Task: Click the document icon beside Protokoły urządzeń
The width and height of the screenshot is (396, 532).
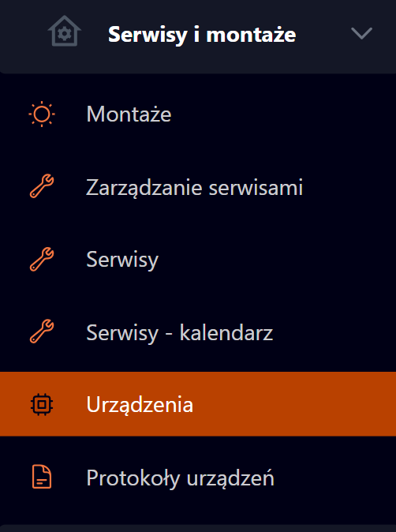Action: tap(42, 477)
